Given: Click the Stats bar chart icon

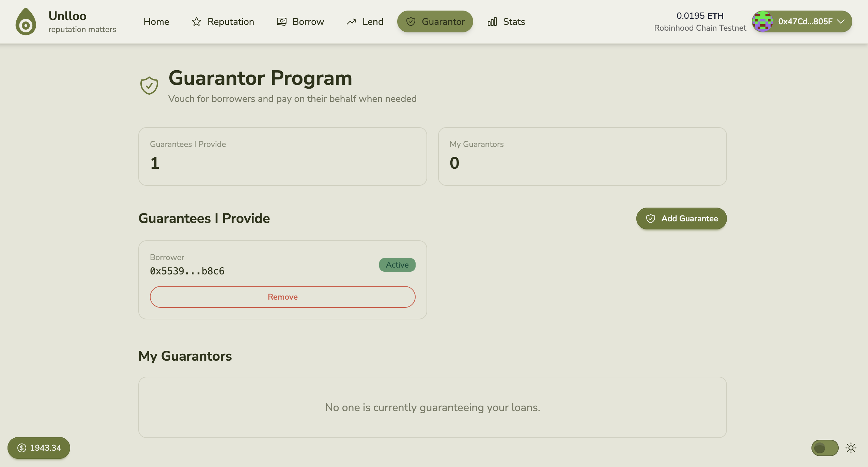Looking at the screenshot, I should tap(492, 22).
